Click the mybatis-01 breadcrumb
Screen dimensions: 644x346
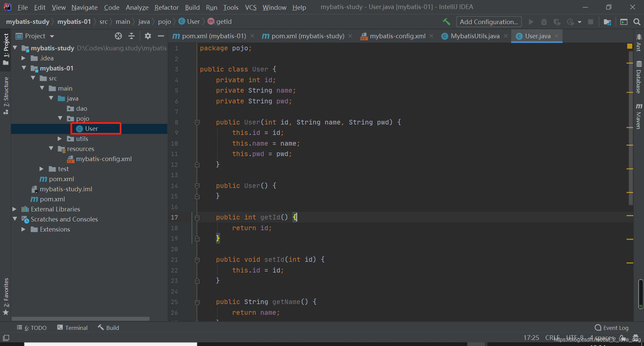pyautogui.click(x=74, y=21)
